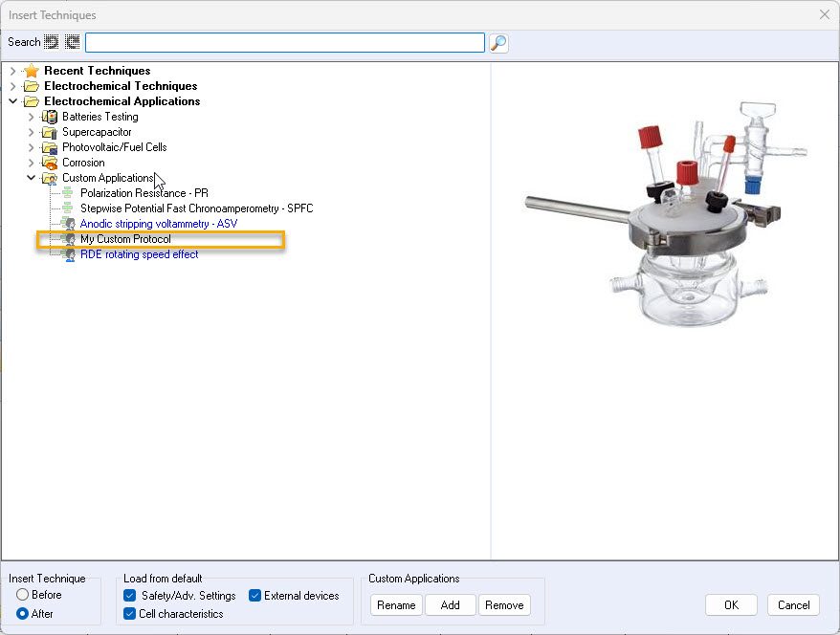Uncheck the Safety/Adv. Settings checkbox
The width and height of the screenshot is (840, 635).
click(130, 596)
